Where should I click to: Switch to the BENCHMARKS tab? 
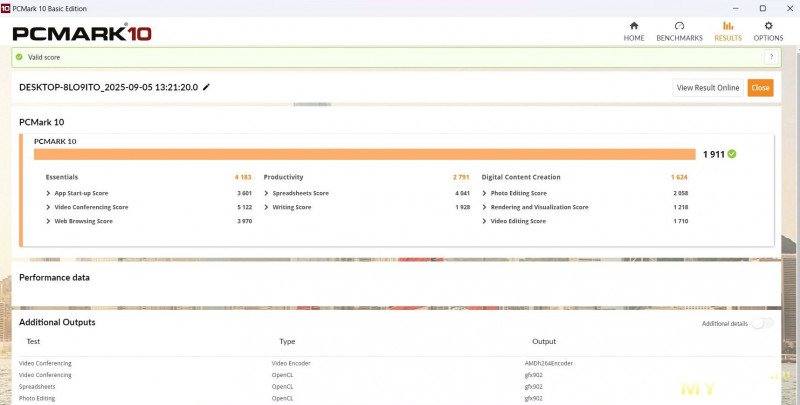(x=679, y=32)
